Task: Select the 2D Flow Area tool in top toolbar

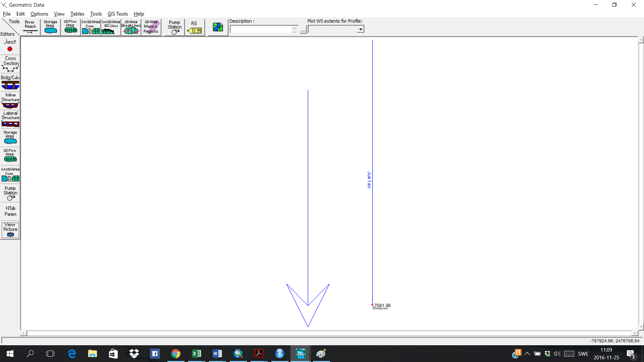Action: (70, 27)
